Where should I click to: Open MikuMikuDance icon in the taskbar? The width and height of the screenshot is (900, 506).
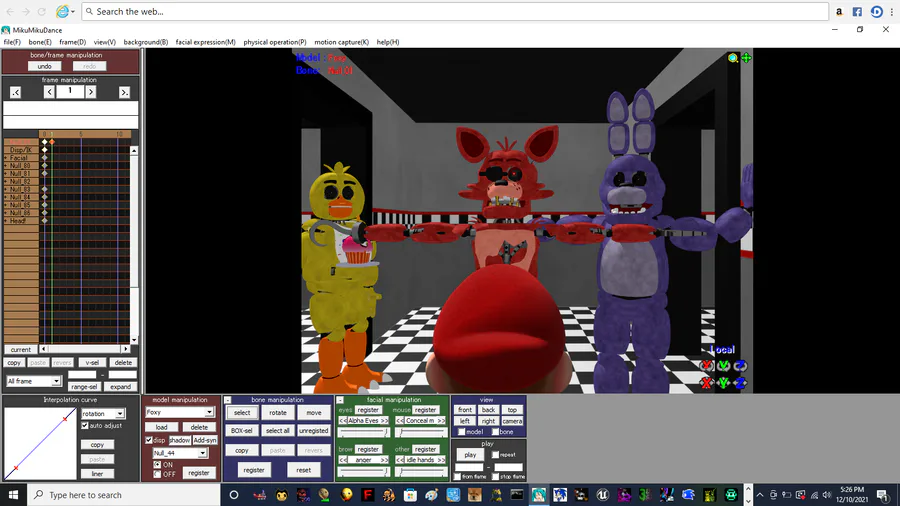[538, 495]
